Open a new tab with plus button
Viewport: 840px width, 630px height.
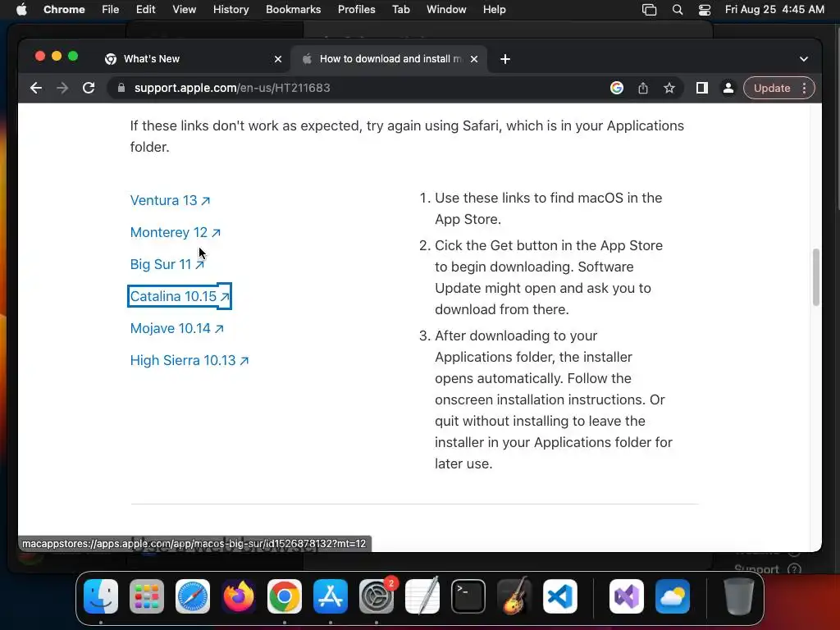pyautogui.click(x=505, y=59)
